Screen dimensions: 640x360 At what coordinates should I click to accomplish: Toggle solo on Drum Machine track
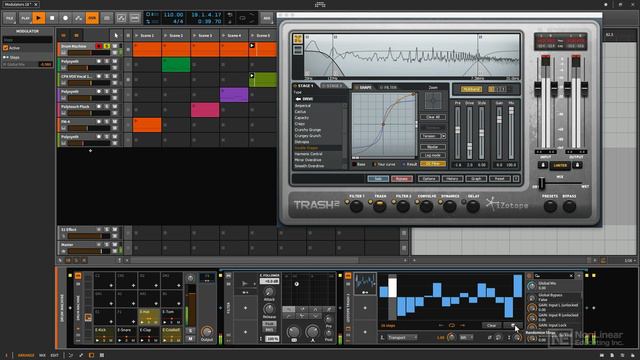[107, 46]
